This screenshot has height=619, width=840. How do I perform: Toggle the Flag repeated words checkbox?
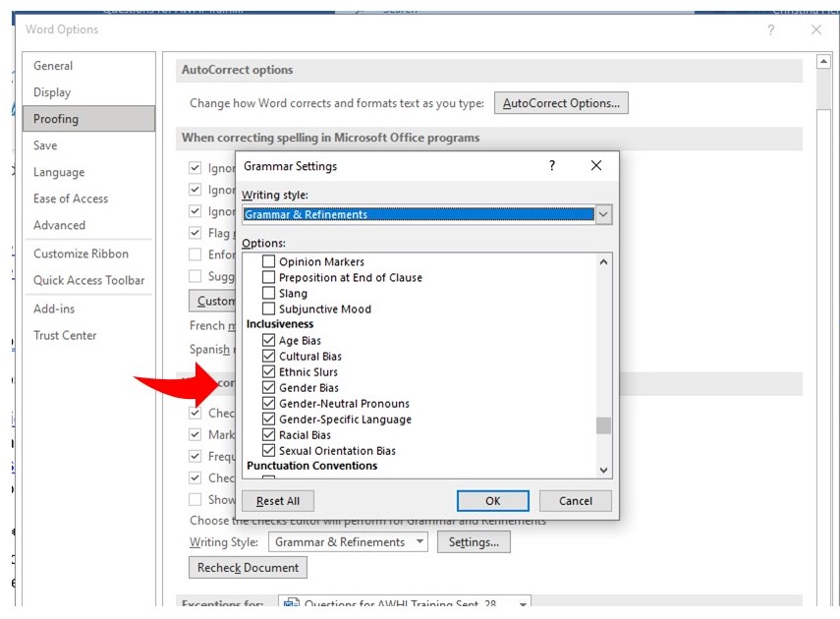[x=195, y=233]
